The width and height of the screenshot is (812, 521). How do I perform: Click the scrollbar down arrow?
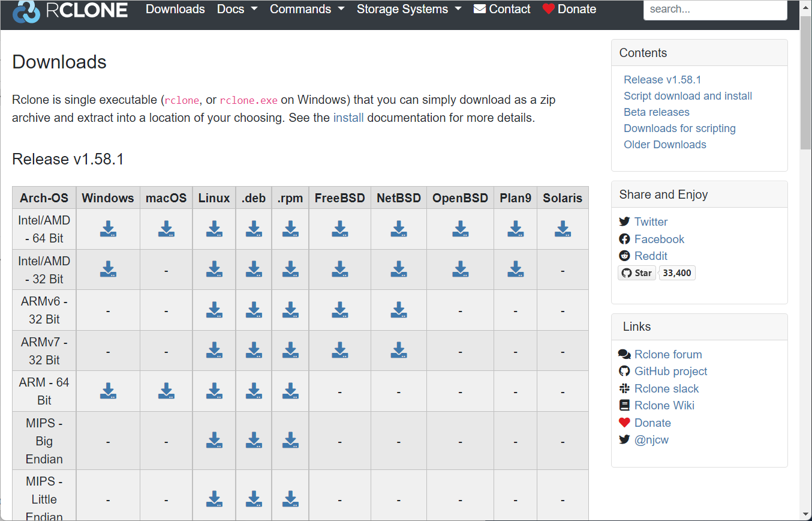tap(805, 515)
